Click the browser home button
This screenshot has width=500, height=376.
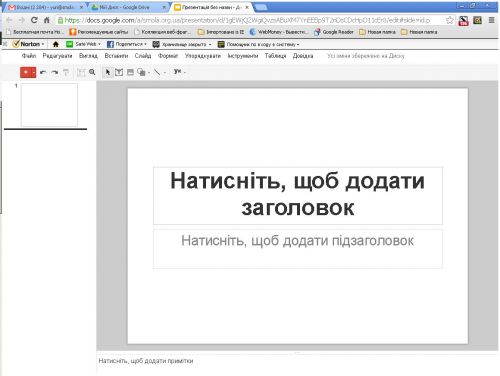tap(47, 20)
